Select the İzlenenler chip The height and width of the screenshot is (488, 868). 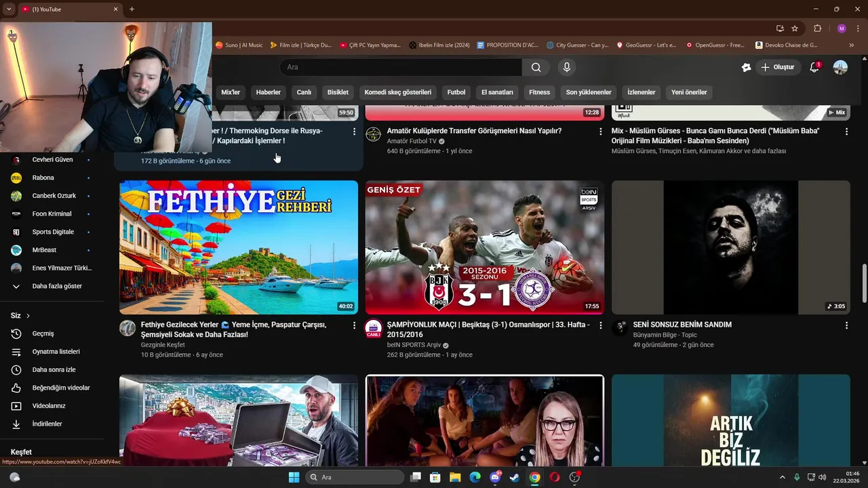(x=641, y=92)
